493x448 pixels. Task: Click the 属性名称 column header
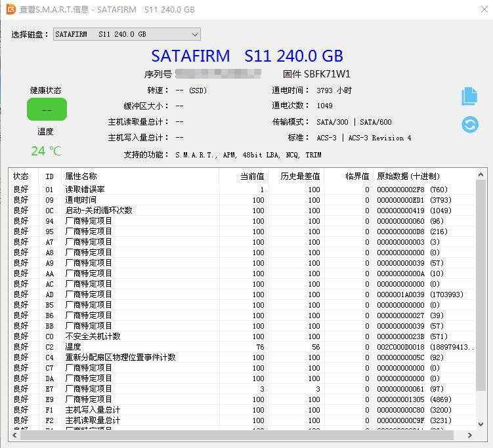[x=140, y=176]
